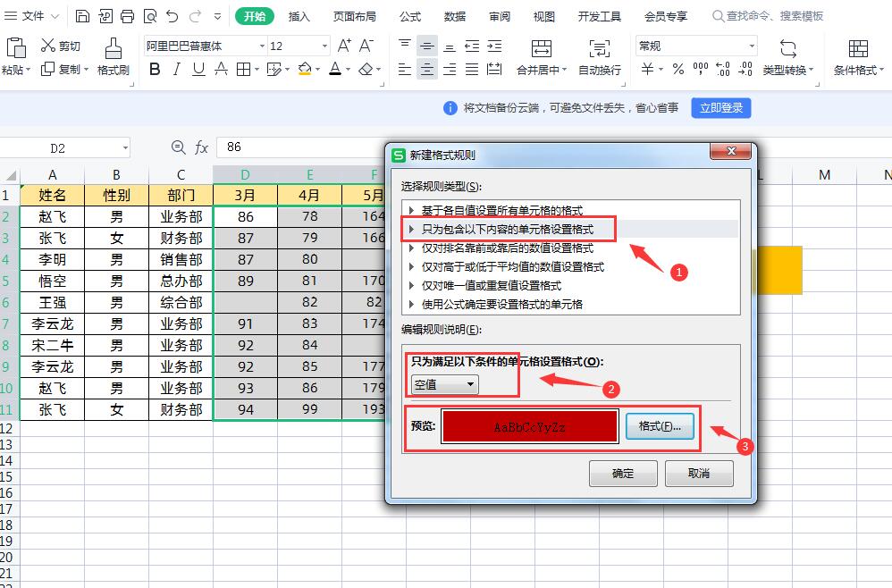Toggle Underline formatting
The image size is (892, 588).
click(x=198, y=70)
